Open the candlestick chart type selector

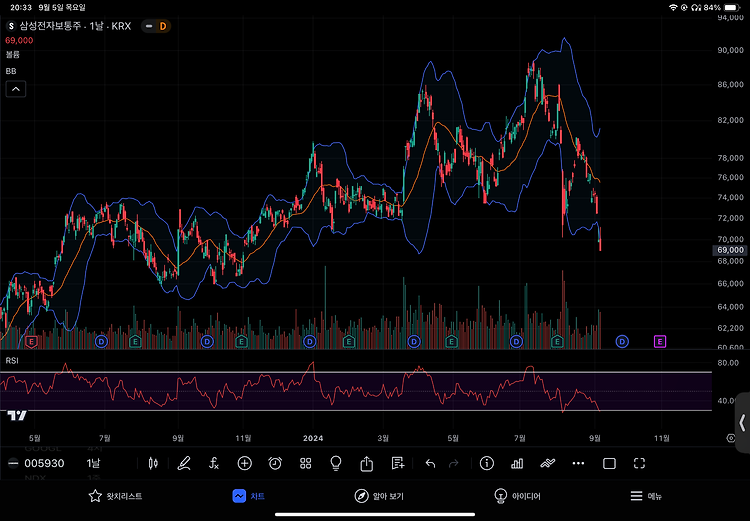pos(153,463)
